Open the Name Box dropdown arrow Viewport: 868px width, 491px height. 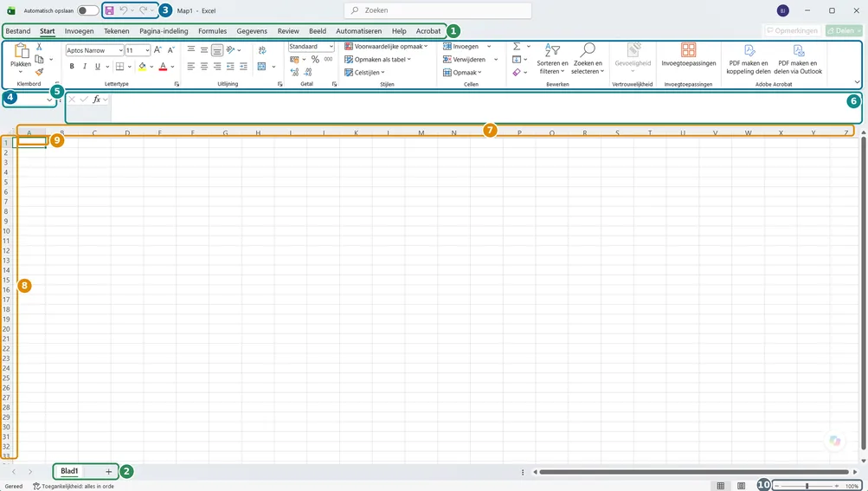point(49,100)
